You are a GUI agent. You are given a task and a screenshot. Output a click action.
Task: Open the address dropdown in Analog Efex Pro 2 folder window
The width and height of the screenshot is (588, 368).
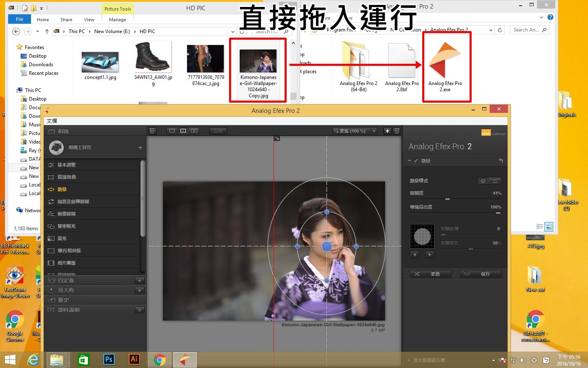coord(491,30)
